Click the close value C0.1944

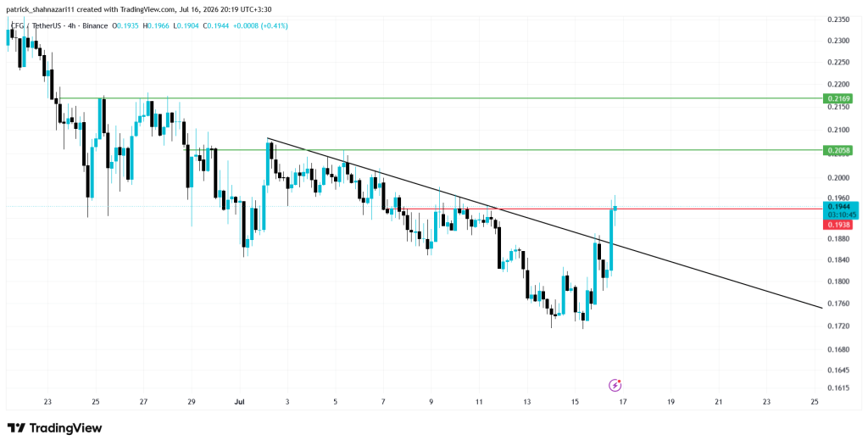click(x=217, y=25)
